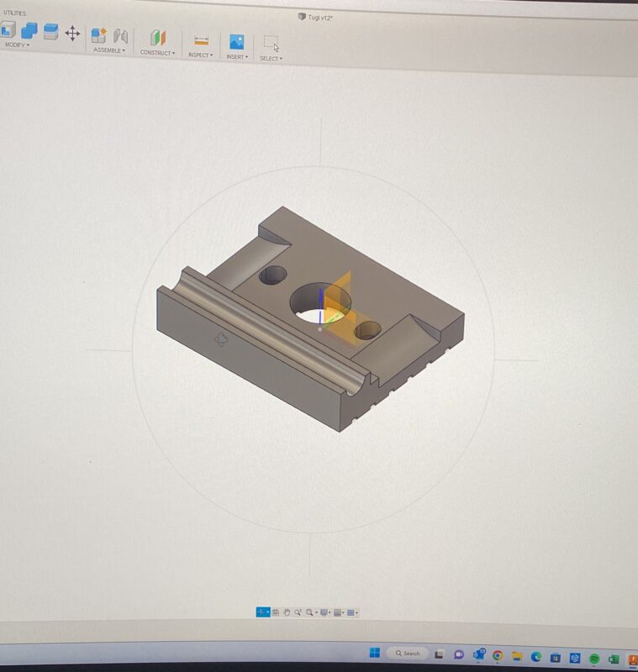Open the CONSTRUCT dropdown menu
Image resolution: width=638 pixels, height=672 pixels.
tap(157, 53)
